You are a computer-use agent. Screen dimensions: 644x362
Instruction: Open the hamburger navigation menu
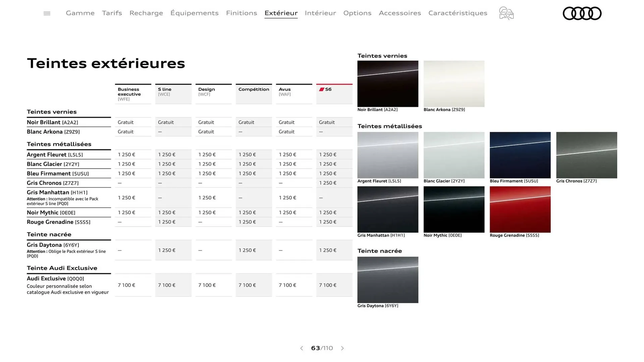click(47, 13)
